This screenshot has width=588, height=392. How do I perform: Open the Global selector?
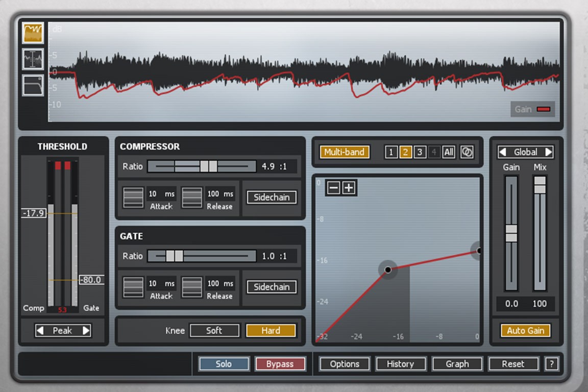point(525,152)
